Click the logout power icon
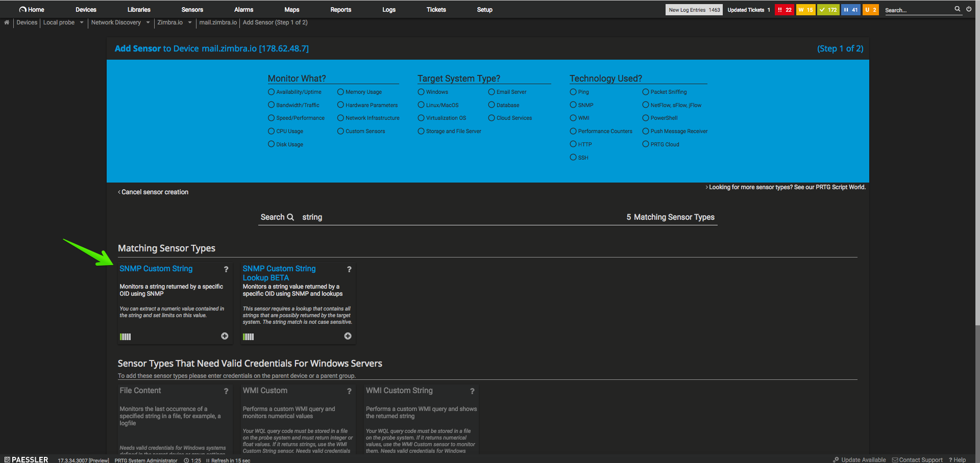This screenshot has height=463, width=980. click(x=969, y=9)
